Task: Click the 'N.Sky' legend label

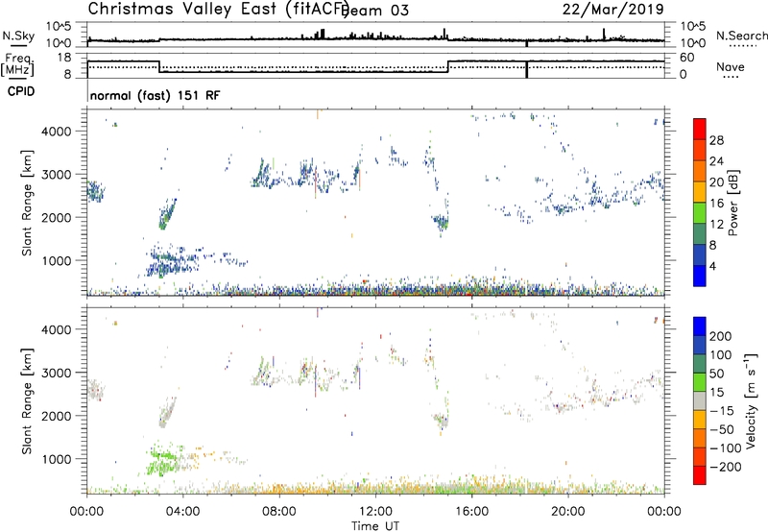Action: (x=18, y=36)
